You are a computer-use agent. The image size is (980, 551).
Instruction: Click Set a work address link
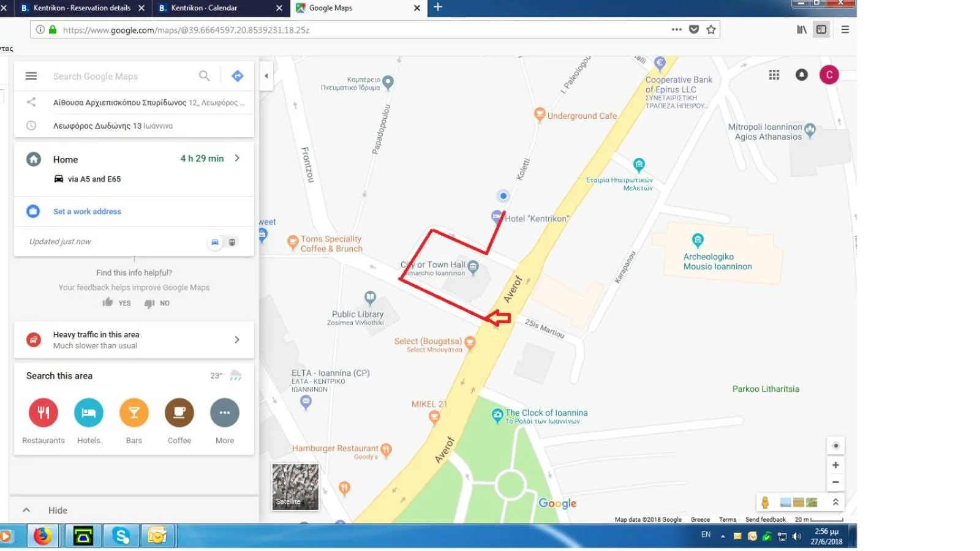click(87, 212)
